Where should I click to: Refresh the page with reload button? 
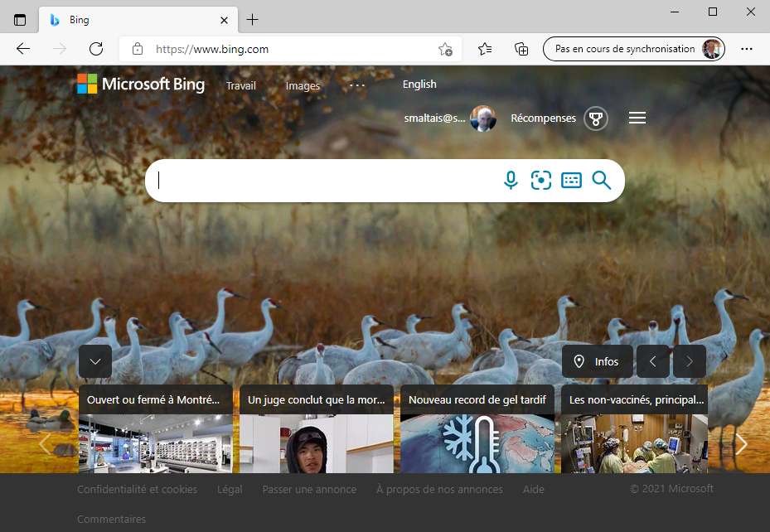(x=96, y=49)
